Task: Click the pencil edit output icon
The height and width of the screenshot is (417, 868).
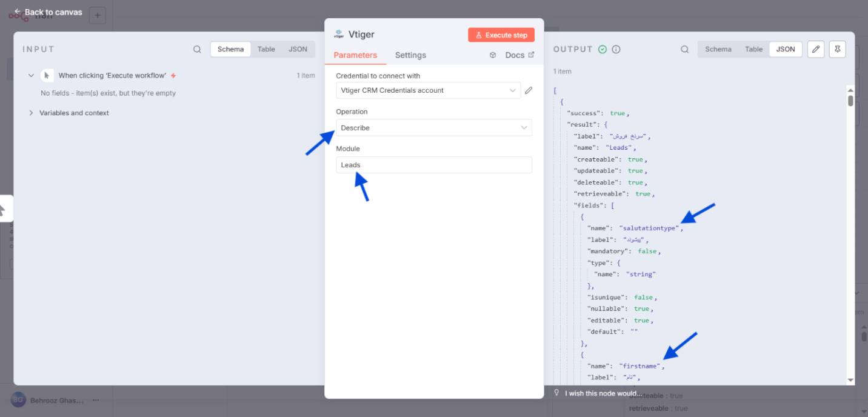Action: (816, 50)
